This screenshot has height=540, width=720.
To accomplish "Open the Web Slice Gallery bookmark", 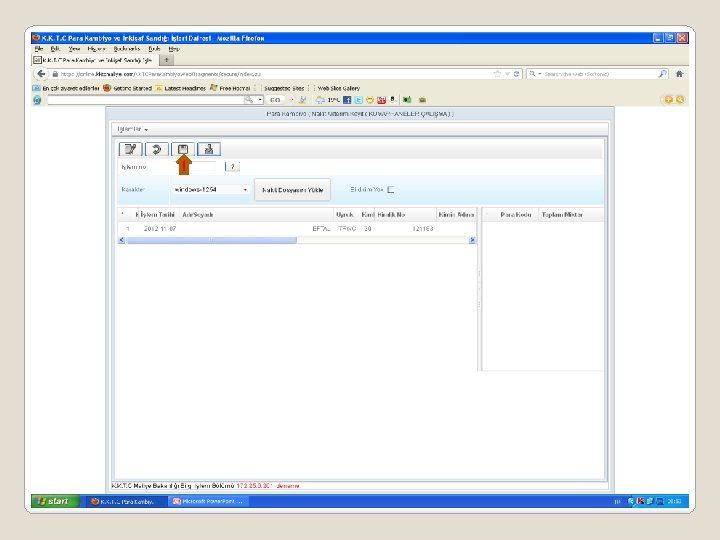I will coord(339,88).
